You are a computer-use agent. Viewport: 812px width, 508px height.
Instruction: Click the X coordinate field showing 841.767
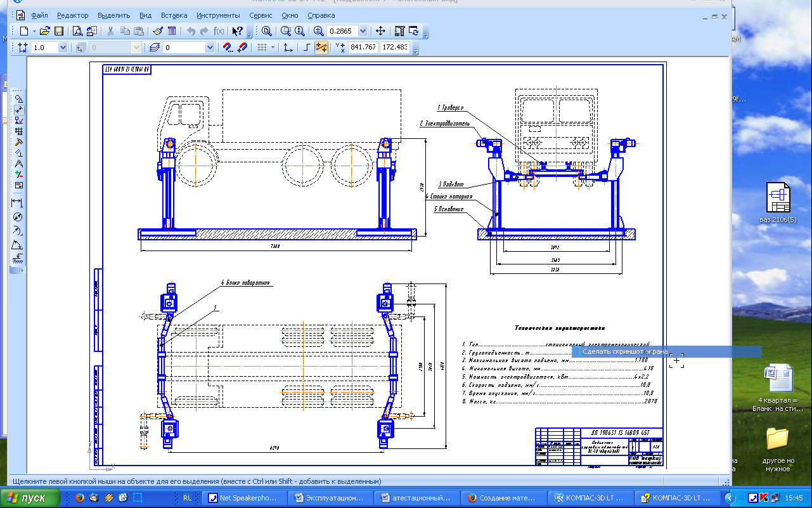tap(363, 48)
